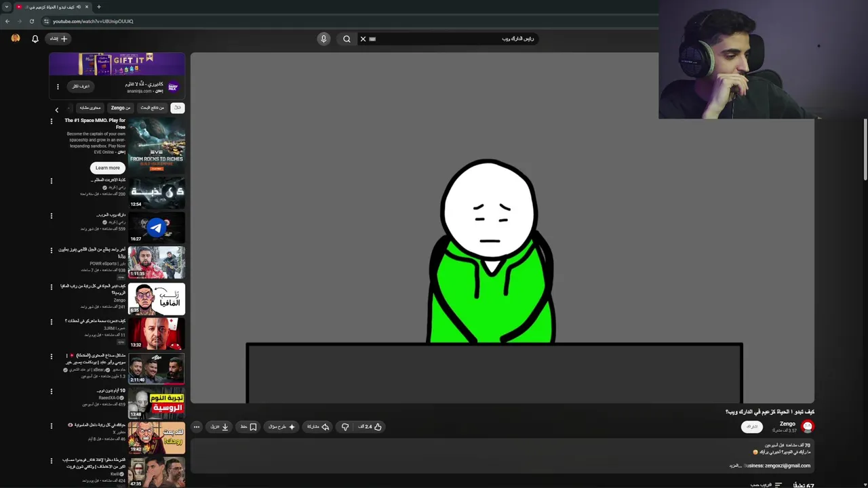The height and width of the screenshot is (488, 868).
Task: Expand the description with the more link
Action: (x=735, y=466)
